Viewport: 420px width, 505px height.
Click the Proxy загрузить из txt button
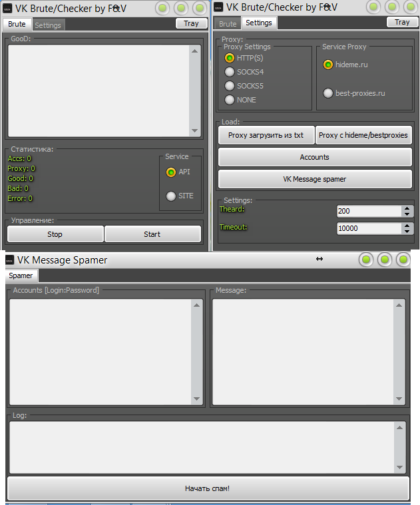266,135
